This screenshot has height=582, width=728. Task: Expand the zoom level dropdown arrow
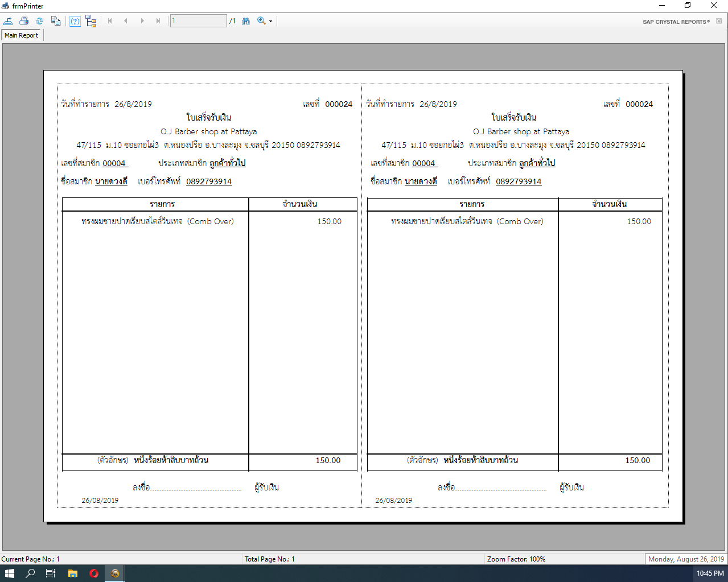point(271,22)
